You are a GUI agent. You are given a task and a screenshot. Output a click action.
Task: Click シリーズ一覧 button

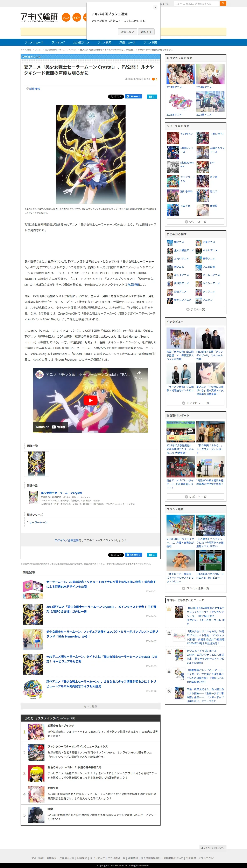tap(196, 222)
